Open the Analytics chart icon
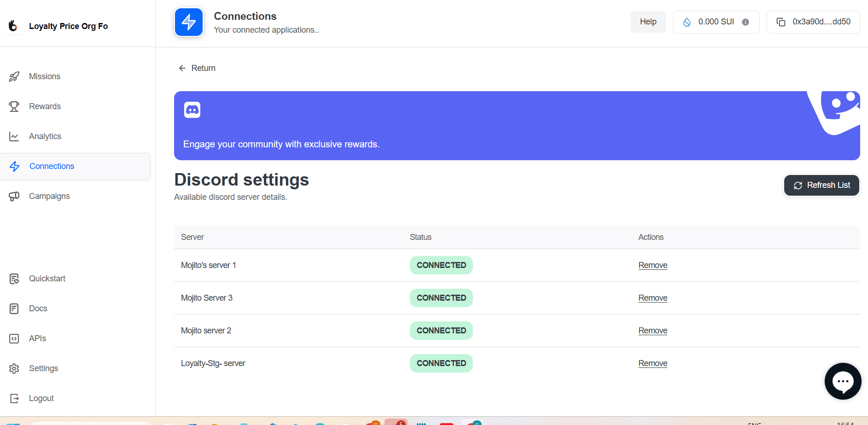This screenshot has height=425, width=868. 14,136
